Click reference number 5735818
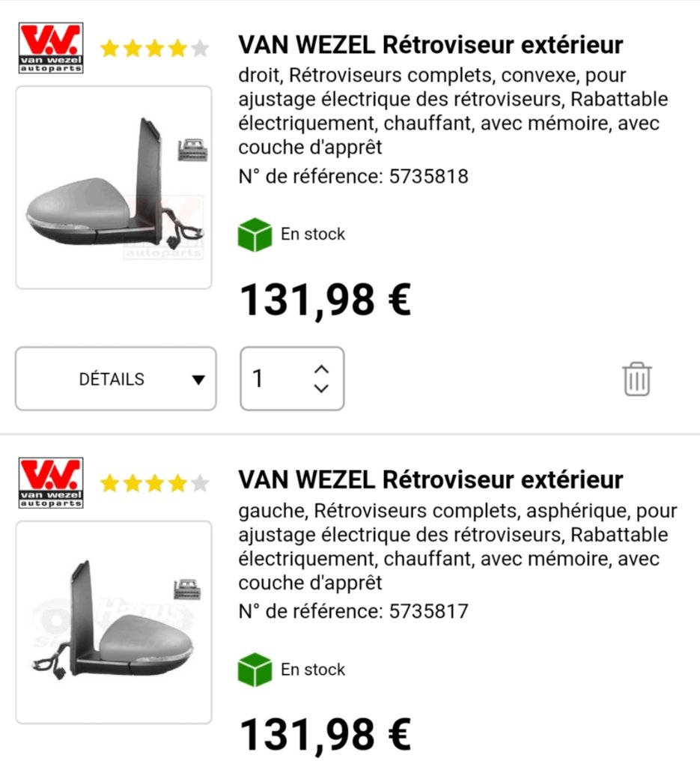 428,177
